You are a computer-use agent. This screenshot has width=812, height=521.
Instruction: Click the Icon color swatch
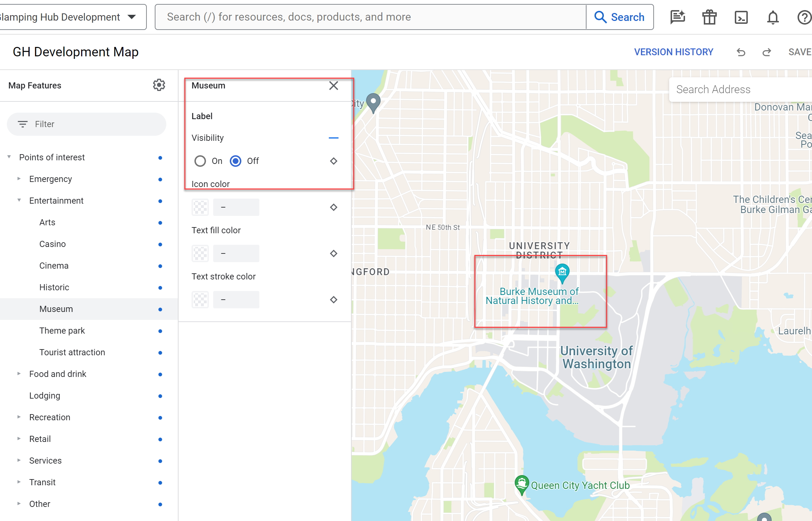[x=200, y=207]
